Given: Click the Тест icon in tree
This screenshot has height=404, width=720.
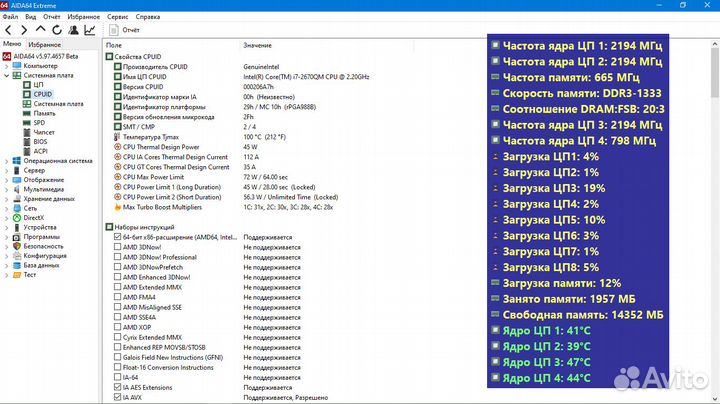Looking at the screenshot, I should click(x=17, y=275).
